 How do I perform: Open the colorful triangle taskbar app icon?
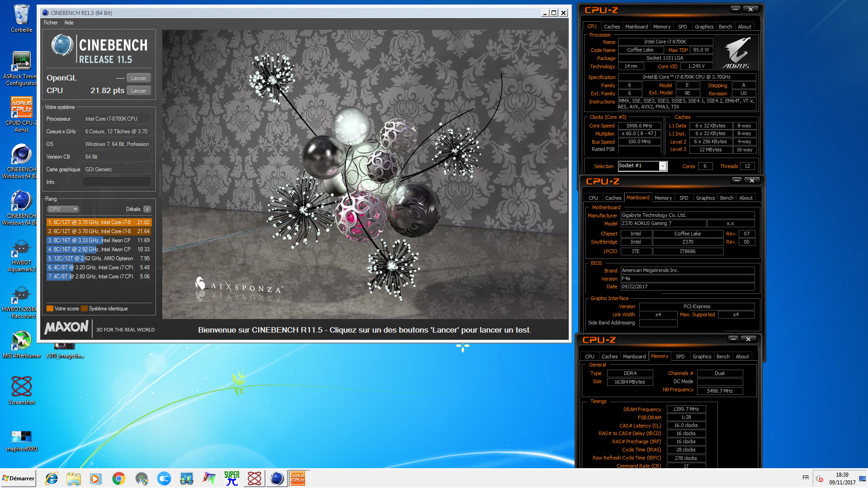(x=209, y=479)
